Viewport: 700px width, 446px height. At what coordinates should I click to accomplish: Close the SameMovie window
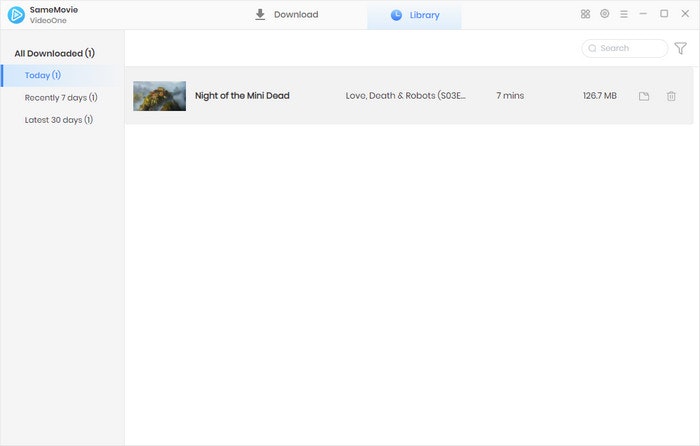click(x=685, y=14)
